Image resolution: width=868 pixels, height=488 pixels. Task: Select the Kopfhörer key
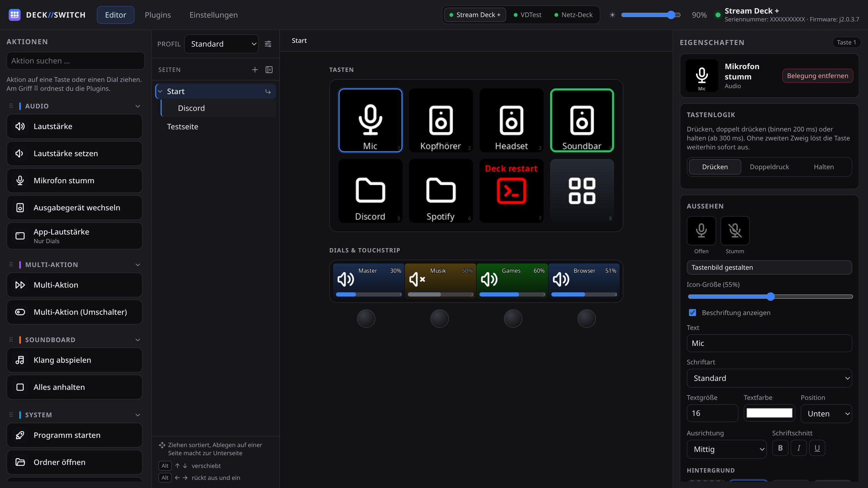tap(441, 120)
